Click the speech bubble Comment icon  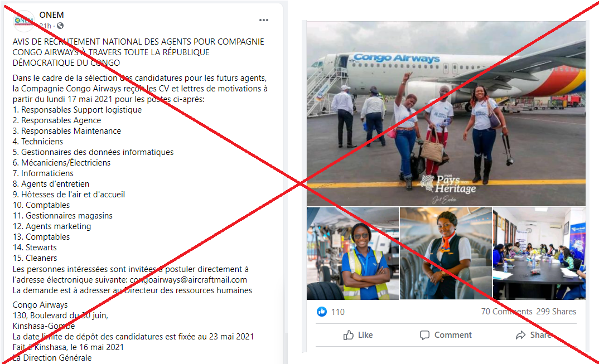424,336
